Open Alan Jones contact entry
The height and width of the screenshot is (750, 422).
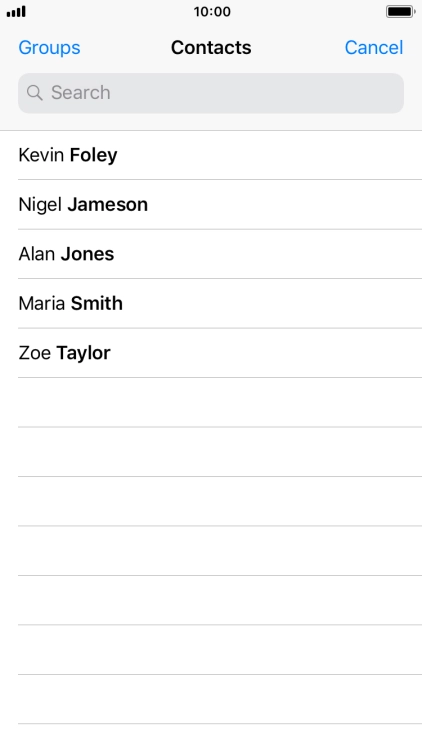click(x=211, y=254)
